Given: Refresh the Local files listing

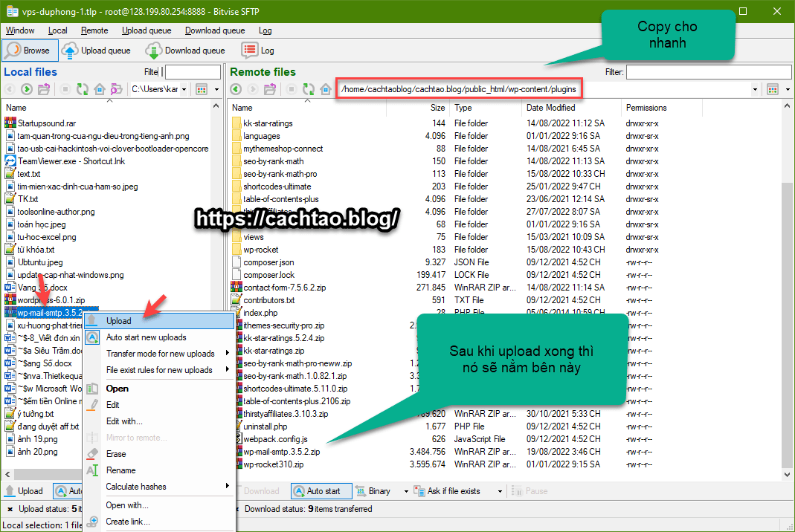Looking at the screenshot, I should pos(82,89).
